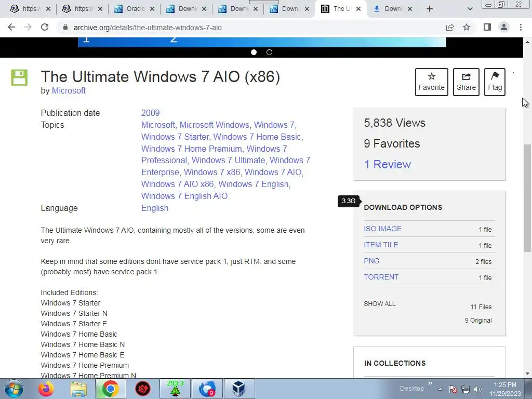
Task: Open the Microsoft author link
Action: click(69, 90)
